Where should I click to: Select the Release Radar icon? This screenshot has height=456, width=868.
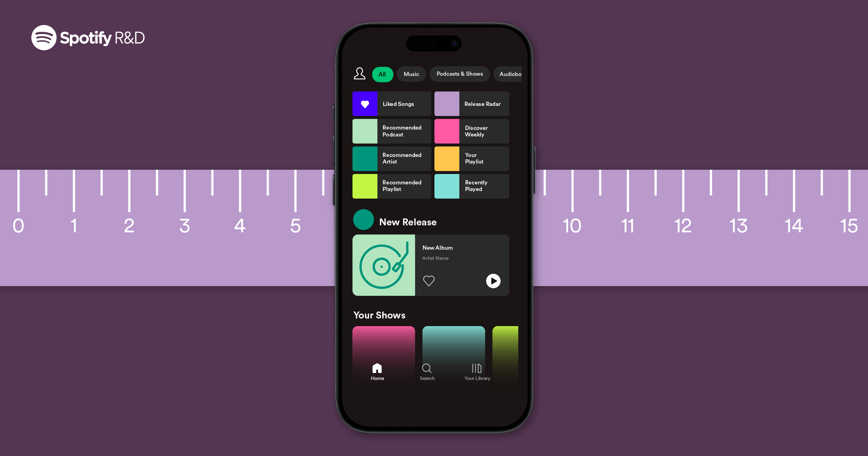(446, 104)
